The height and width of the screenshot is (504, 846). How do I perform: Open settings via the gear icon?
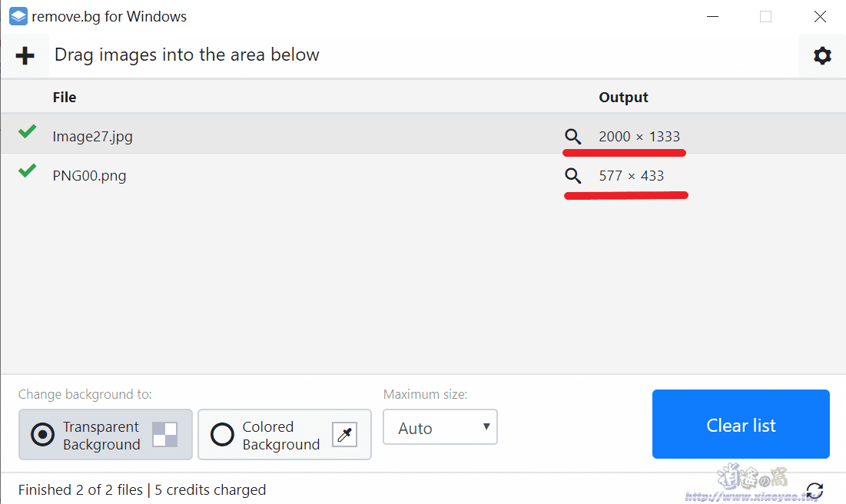coord(822,55)
